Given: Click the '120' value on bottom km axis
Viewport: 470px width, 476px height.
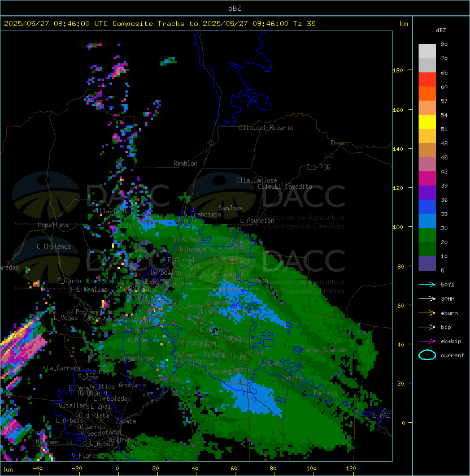Looking at the screenshot, I should [x=351, y=469].
